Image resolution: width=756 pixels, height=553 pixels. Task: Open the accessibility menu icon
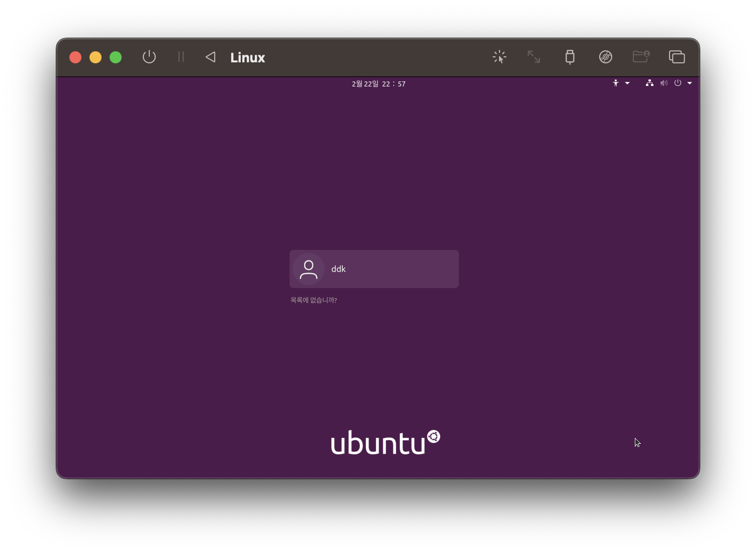coord(616,83)
